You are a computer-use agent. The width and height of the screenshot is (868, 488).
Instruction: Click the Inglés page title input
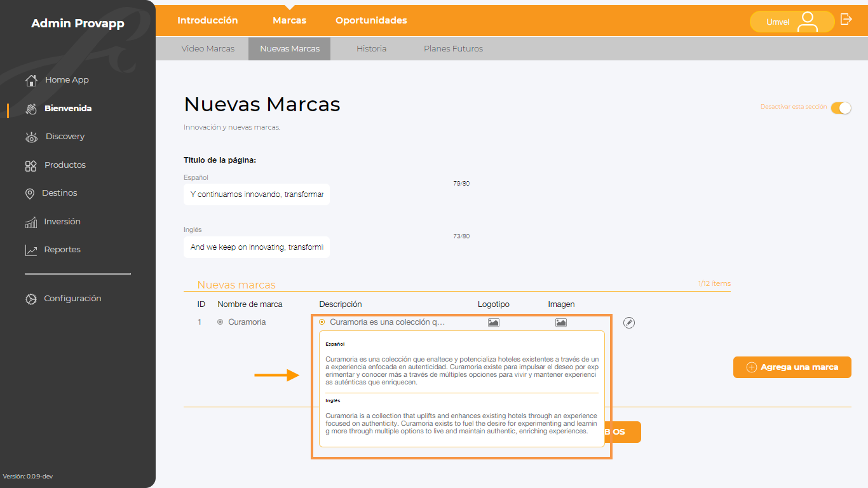click(x=257, y=247)
